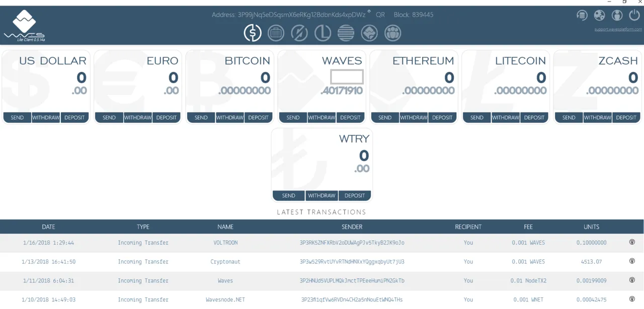The height and width of the screenshot is (309, 644).
Task: Deposit Waves
Action: click(350, 118)
